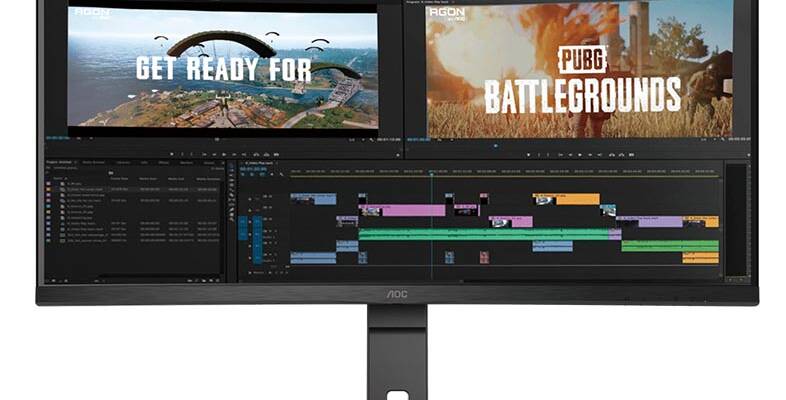786x400 pixels.
Task: Toggle eye output on top video track
Action: [x=270, y=196]
